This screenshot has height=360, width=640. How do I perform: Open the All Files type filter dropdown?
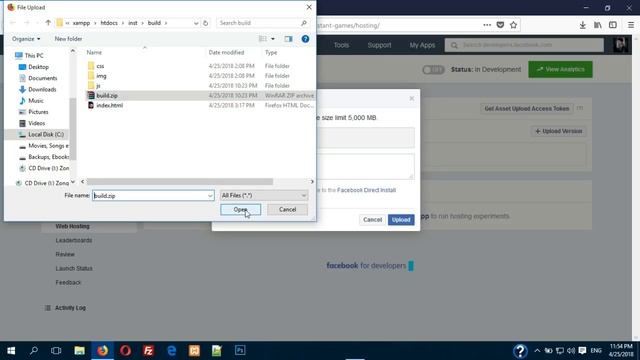click(264, 196)
